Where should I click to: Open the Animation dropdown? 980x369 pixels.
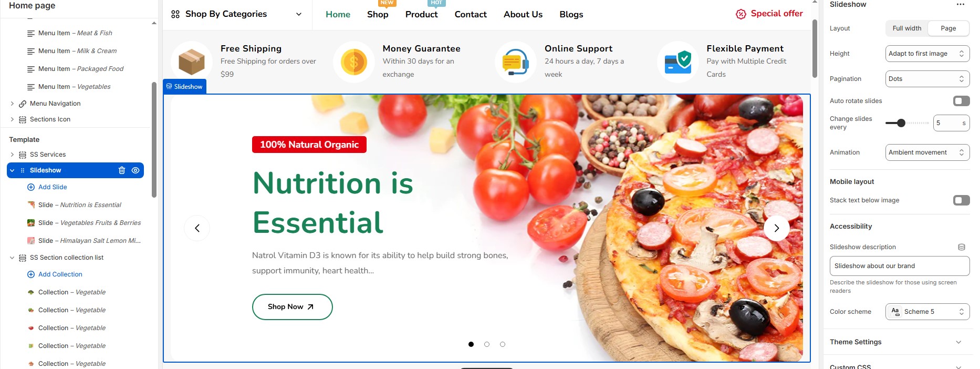927,152
